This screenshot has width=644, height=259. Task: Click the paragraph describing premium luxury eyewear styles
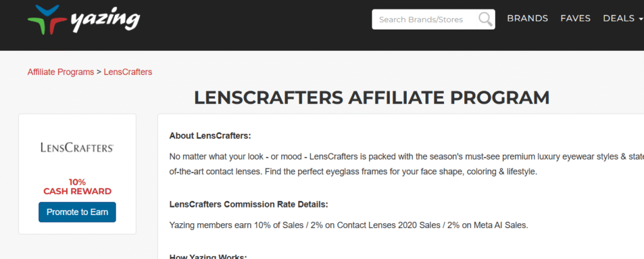pyautogui.click(x=407, y=164)
